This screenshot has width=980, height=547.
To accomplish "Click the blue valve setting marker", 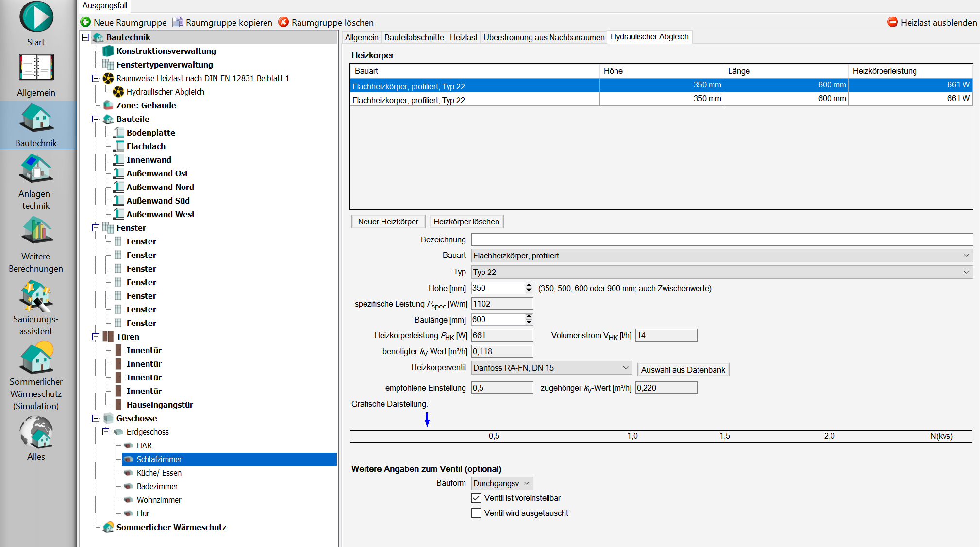I will (x=427, y=419).
